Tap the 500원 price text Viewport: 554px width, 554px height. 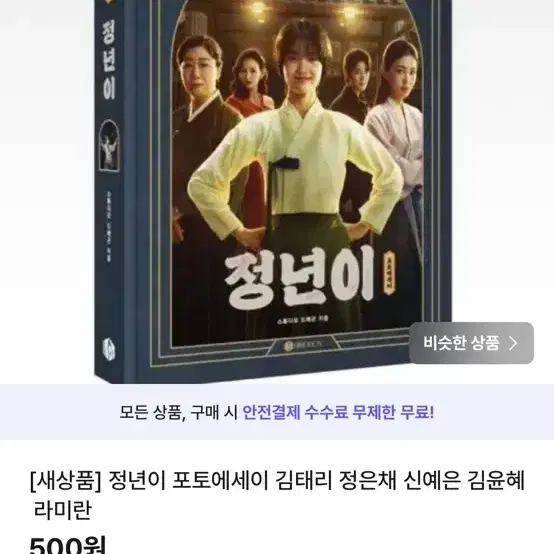68,545
